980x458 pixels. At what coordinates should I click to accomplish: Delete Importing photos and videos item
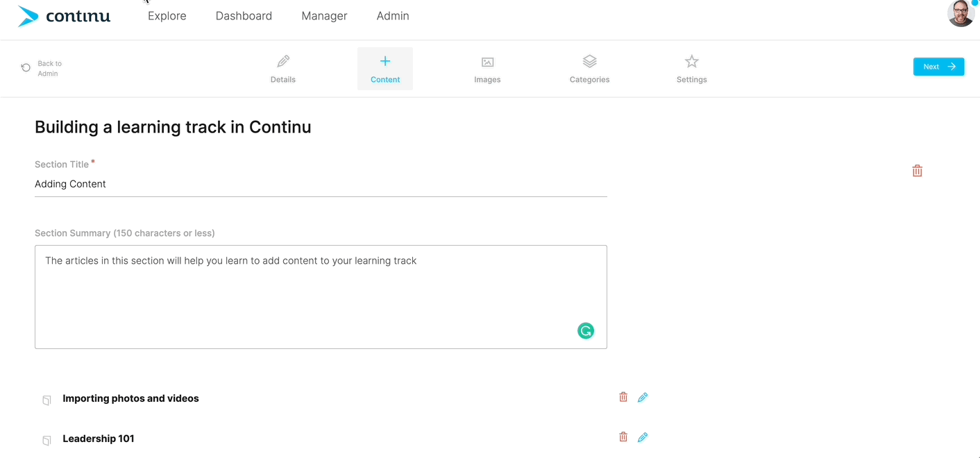pyautogui.click(x=623, y=397)
